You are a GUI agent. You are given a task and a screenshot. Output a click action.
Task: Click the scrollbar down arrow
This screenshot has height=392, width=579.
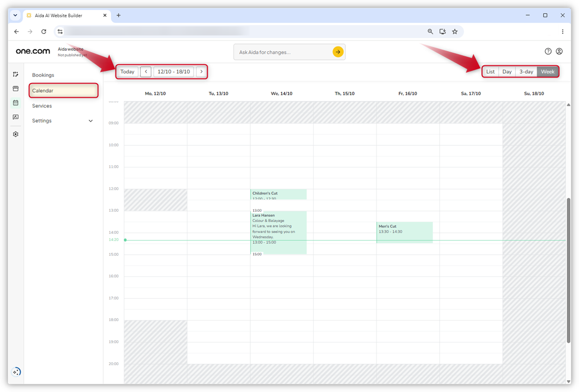[568, 381]
